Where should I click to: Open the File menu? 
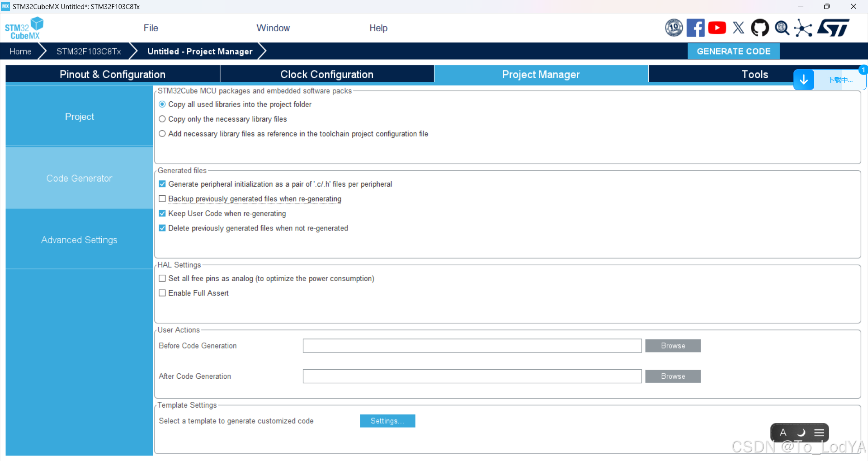tap(151, 28)
